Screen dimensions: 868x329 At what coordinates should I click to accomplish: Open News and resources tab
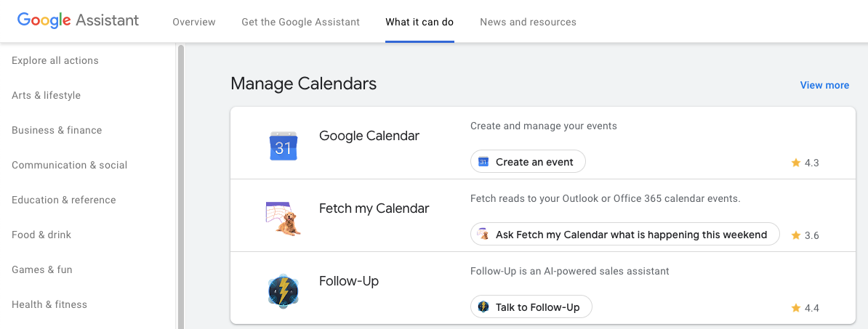pyautogui.click(x=528, y=22)
